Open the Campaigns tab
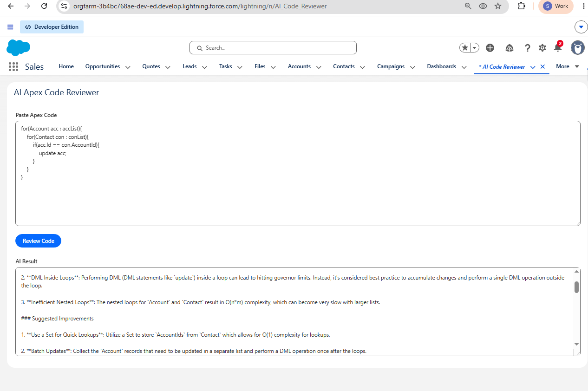Viewport: 588px width, 391px height. point(391,66)
